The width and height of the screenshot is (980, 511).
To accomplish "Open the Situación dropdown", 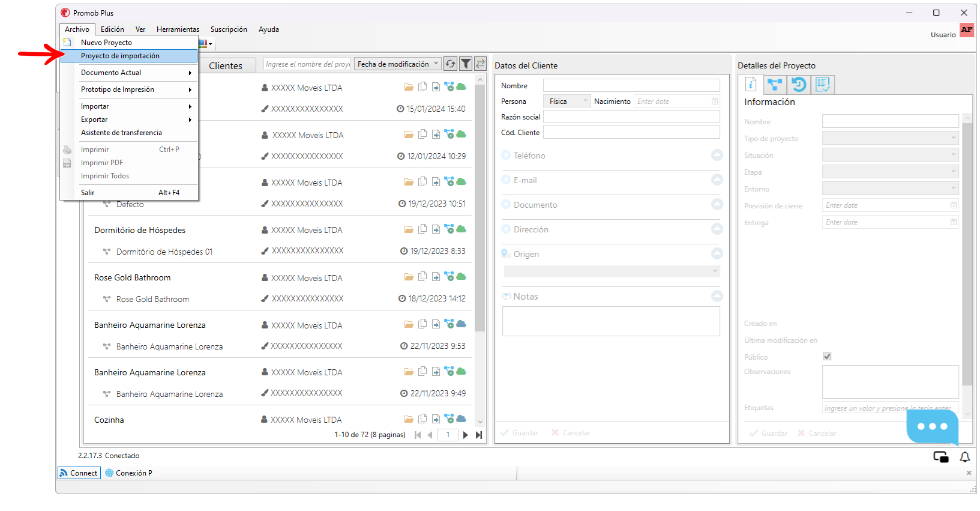I will pyautogui.click(x=890, y=155).
